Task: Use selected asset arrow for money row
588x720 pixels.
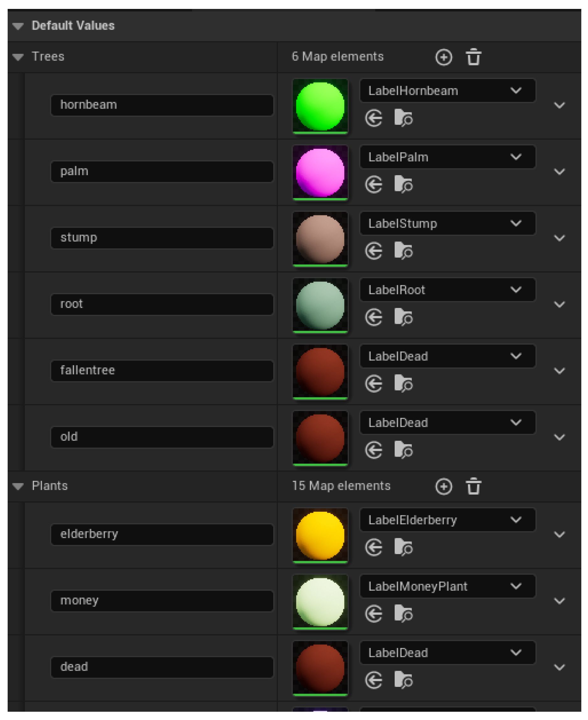Action: pyautogui.click(x=374, y=614)
